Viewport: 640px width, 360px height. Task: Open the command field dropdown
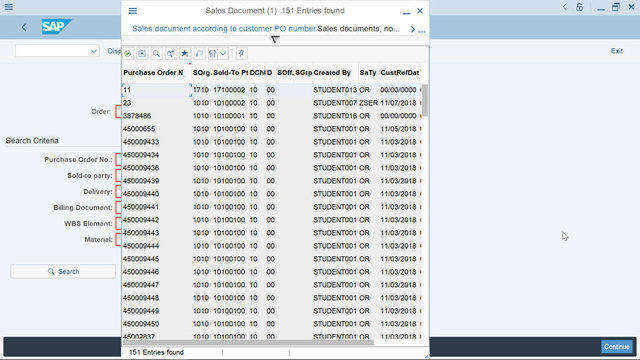pyautogui.click(x=93, y=51)
